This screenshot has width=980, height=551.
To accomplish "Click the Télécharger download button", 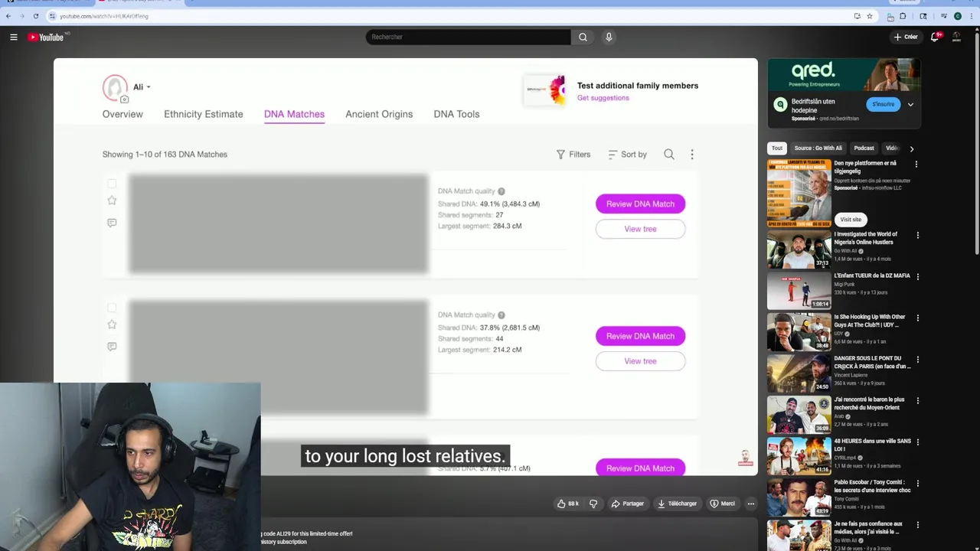I will pos(677,504).
